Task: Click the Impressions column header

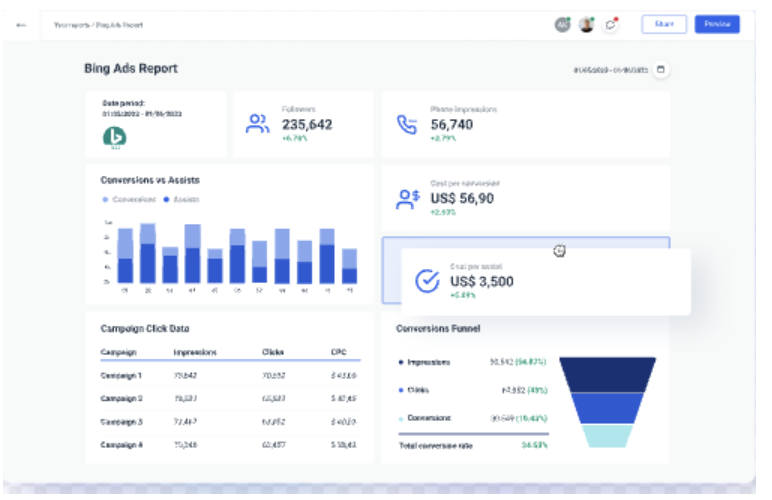Action: tap(195, 352)
